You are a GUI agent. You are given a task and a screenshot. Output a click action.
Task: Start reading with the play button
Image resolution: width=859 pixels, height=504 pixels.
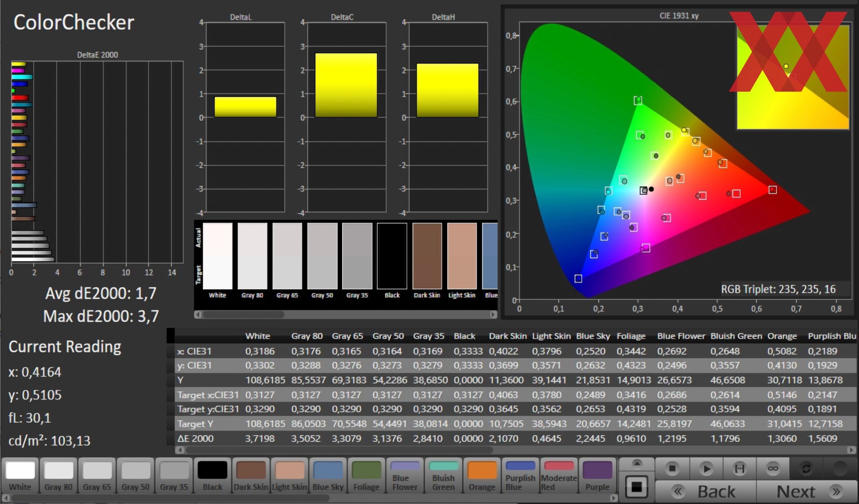pos(706,469)
